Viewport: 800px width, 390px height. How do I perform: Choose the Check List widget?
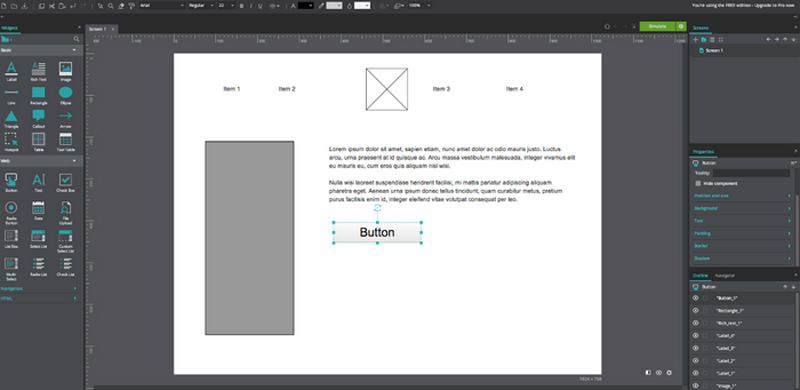pyautogui.click(x=65, y=267)
